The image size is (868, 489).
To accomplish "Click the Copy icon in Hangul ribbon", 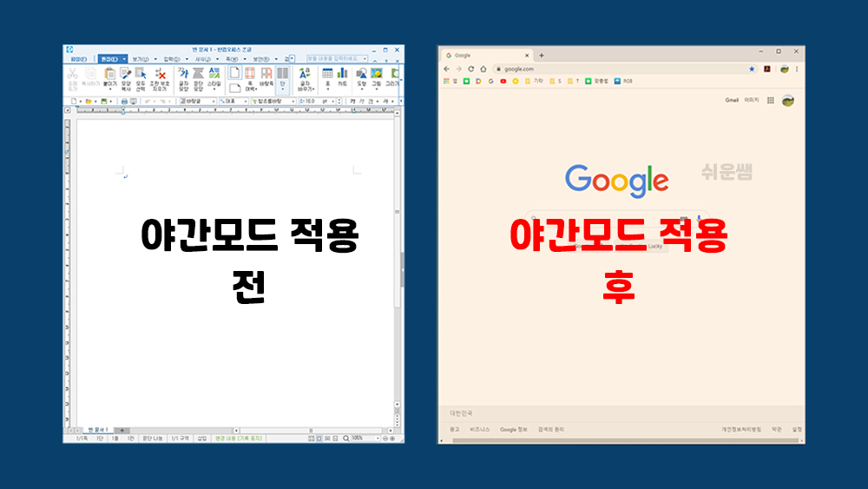I will coord(90,74).
